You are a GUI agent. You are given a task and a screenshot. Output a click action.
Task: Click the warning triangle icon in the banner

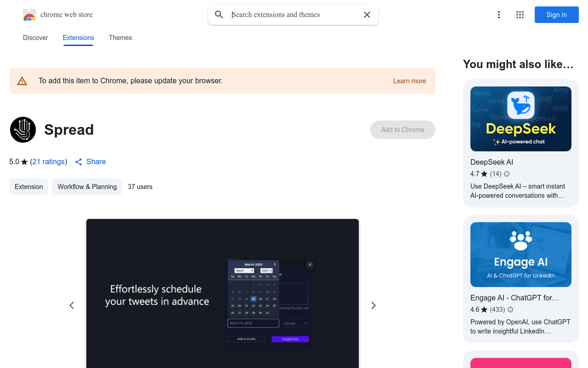(x=22, y=81)
